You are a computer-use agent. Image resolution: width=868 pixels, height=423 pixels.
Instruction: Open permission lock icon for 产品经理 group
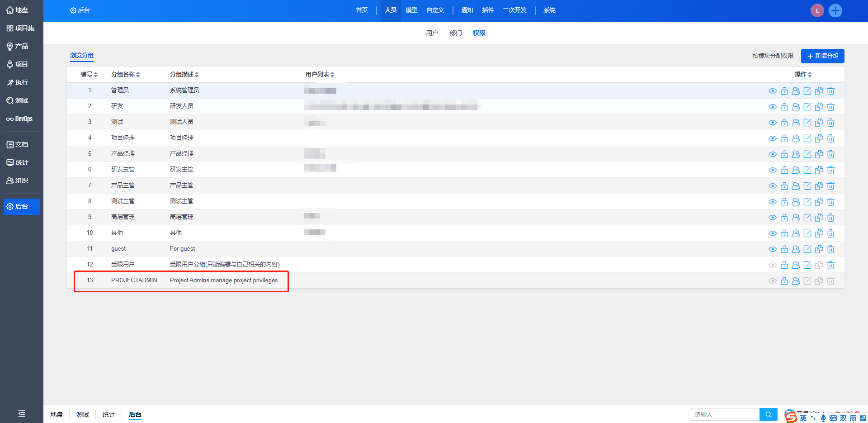point(784,154)
